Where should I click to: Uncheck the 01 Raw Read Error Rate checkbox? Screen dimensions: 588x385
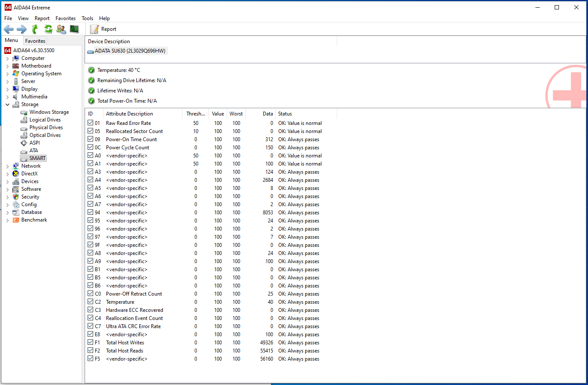pos(91,123)
